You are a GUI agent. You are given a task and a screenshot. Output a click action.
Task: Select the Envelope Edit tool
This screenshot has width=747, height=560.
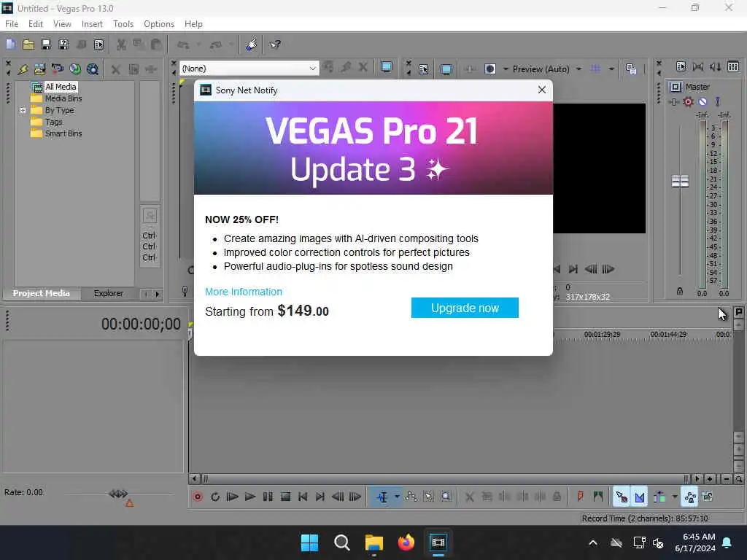(411, 497)
